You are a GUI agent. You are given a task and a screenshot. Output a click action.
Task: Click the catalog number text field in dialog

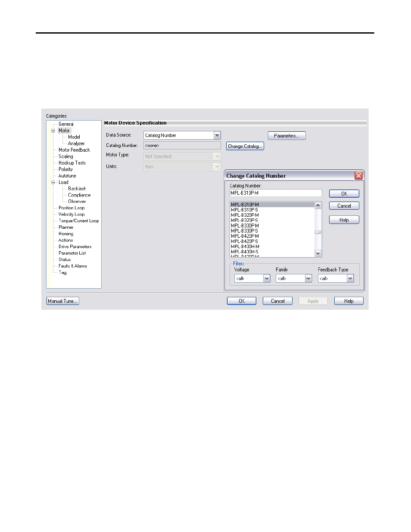pos(276,193)
